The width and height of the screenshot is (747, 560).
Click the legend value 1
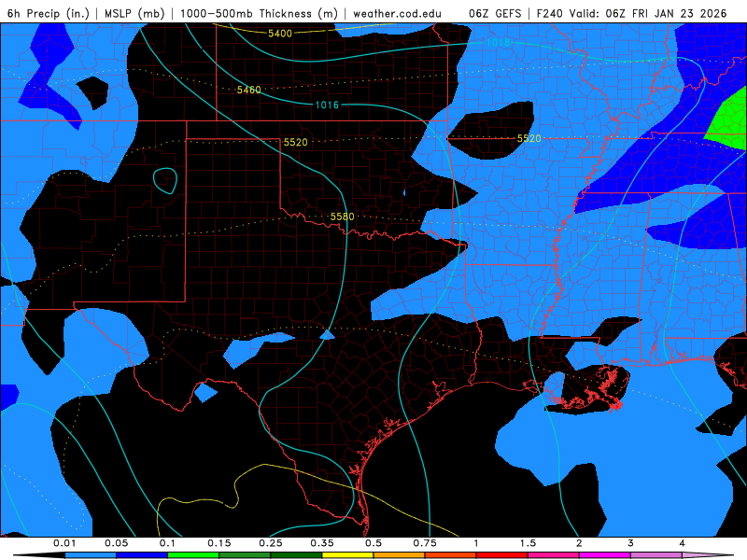coord(476,543)
